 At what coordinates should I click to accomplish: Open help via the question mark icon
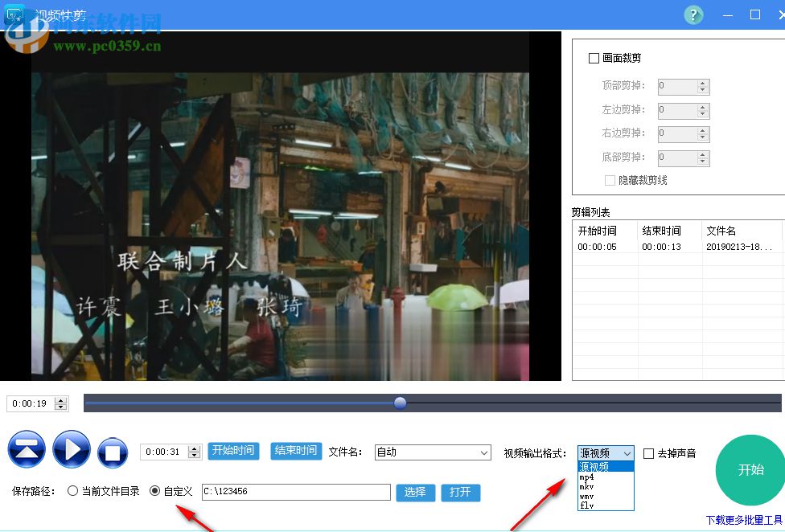click(693, 14)
